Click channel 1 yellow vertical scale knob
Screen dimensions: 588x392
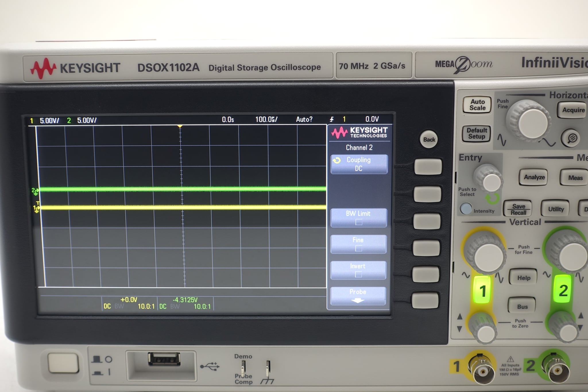(x=485, y=252)
